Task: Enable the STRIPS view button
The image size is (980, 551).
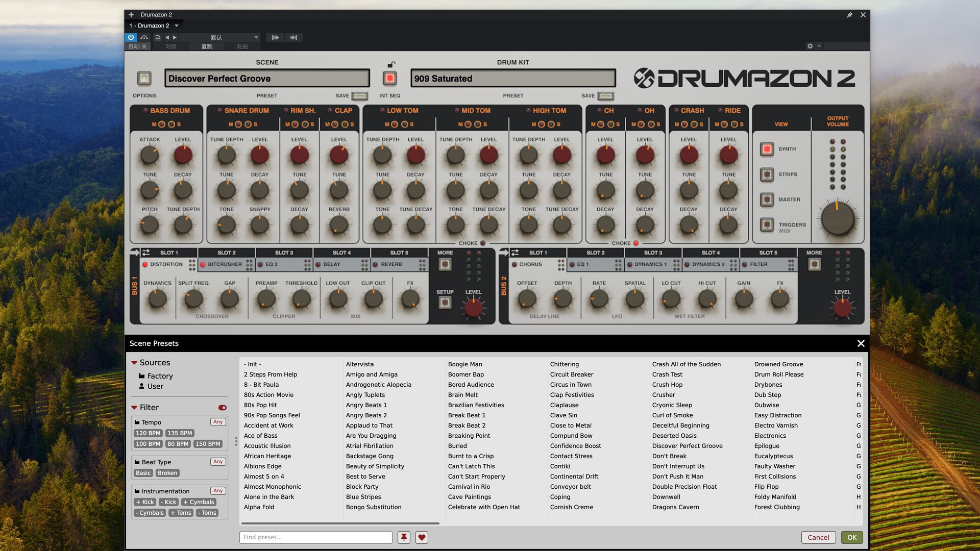Action: coord(767,174)
